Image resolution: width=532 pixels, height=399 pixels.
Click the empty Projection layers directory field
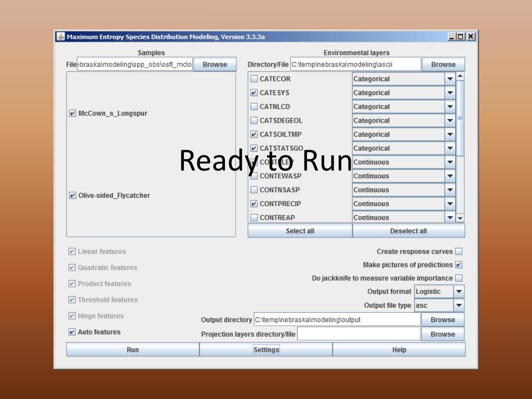pyautogui.click(x=358, y=334)
